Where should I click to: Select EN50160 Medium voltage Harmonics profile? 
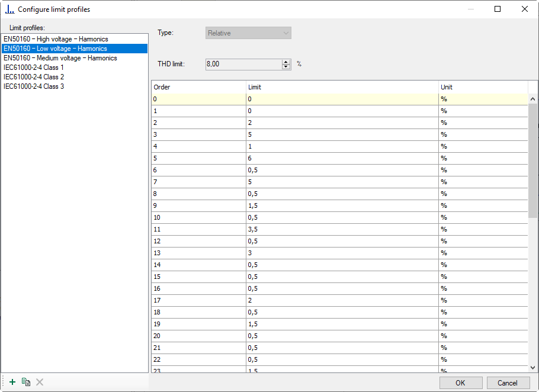[60, 58]
